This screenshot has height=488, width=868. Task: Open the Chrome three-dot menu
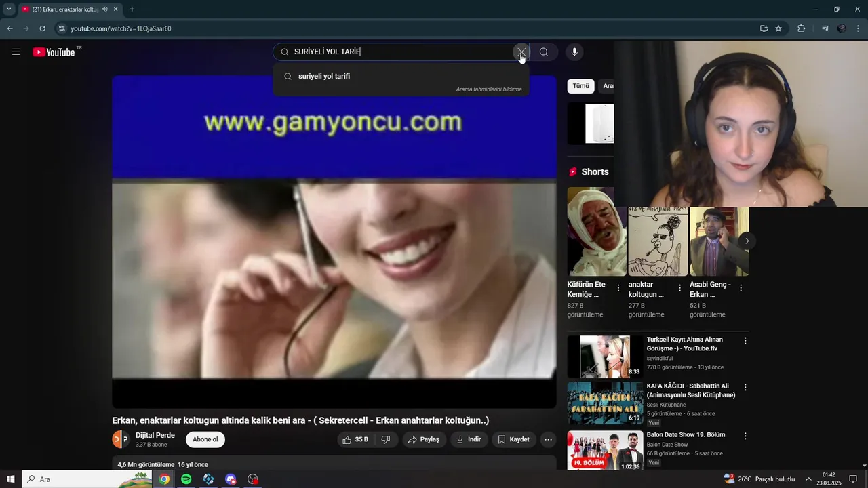859,28
